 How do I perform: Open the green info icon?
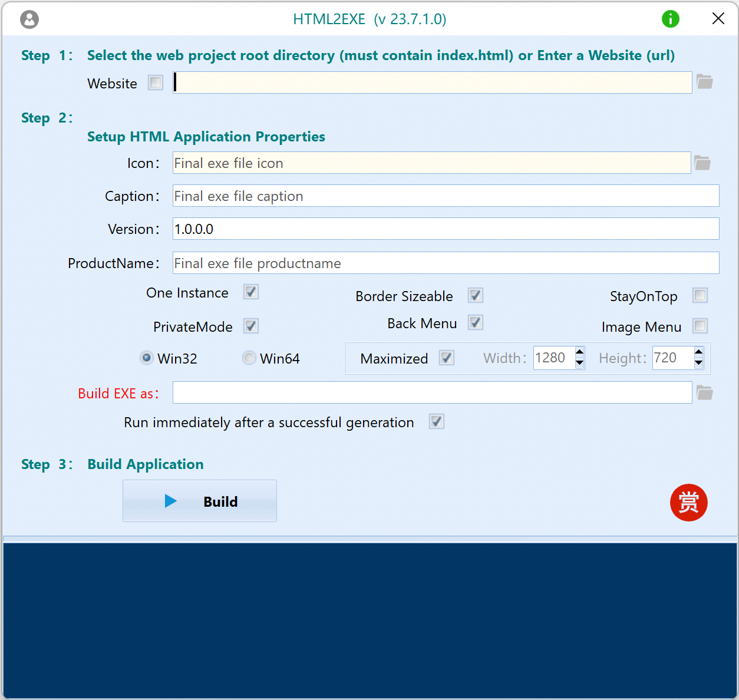tap(671, 19)
